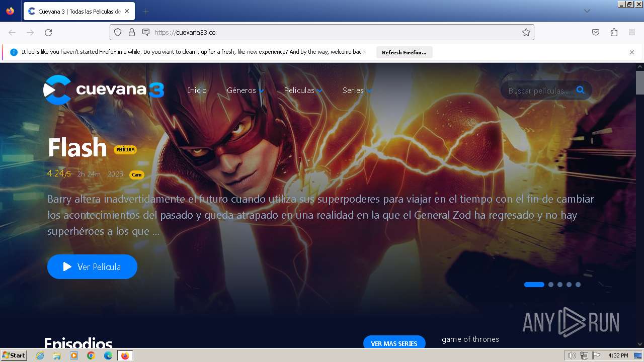
Task: Show site security padlock info
Action: coord(132,32)
